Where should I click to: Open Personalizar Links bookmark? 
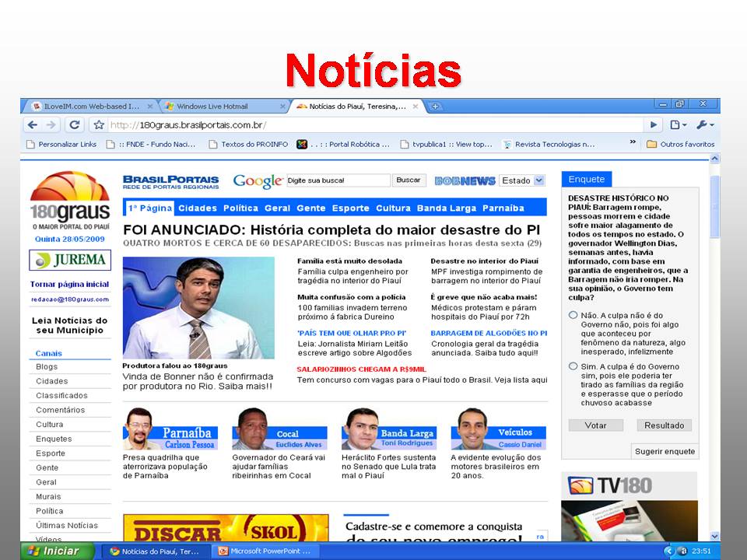click(61, 145)
